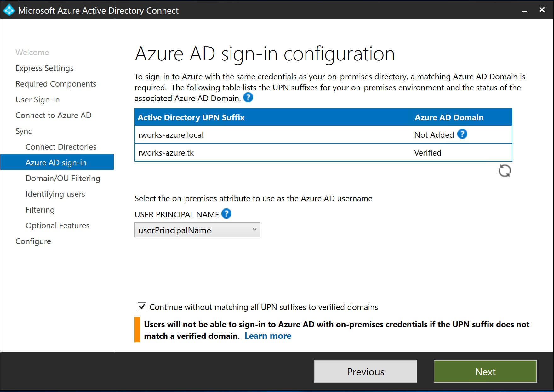Click the Azure AD Connect logo icon
This screenshot has height=392, width=554.
(x=9, y=10)
